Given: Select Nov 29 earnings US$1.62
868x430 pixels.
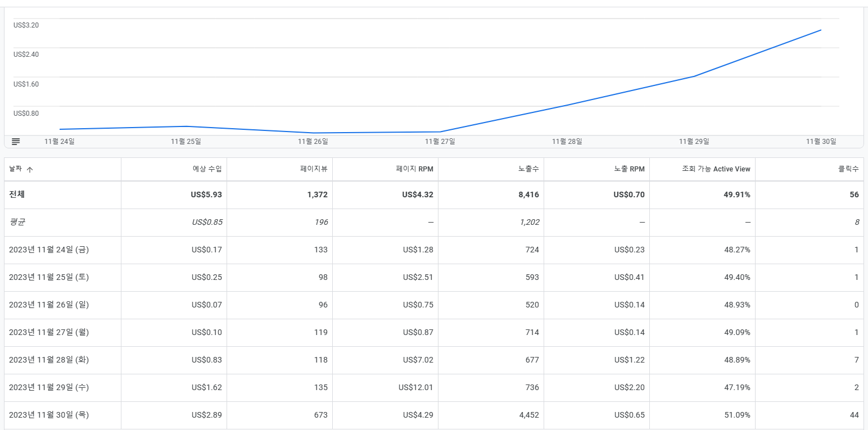Looking at the screenshot, I should pos(207,387).
